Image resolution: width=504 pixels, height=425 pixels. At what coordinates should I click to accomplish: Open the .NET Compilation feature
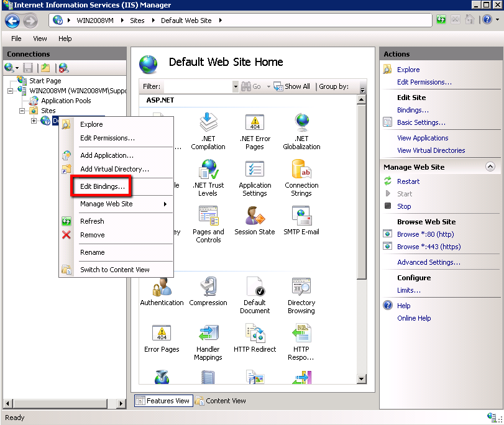[208, 132]
